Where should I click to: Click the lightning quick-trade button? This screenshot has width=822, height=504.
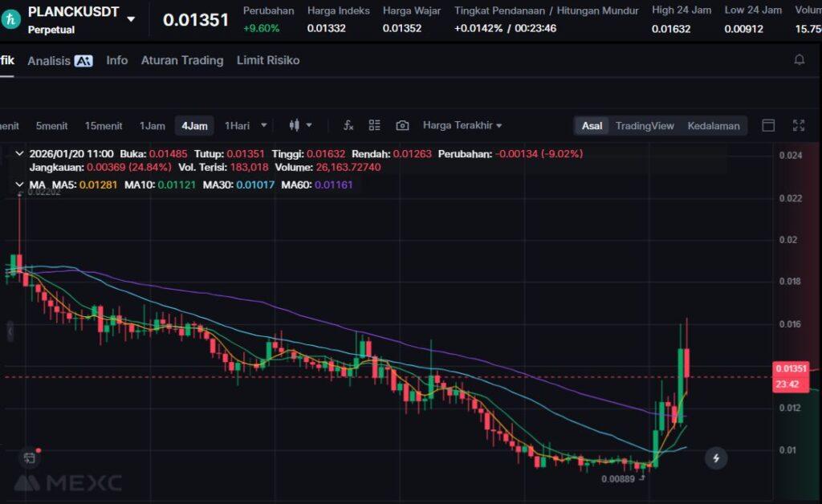[716, 458]
